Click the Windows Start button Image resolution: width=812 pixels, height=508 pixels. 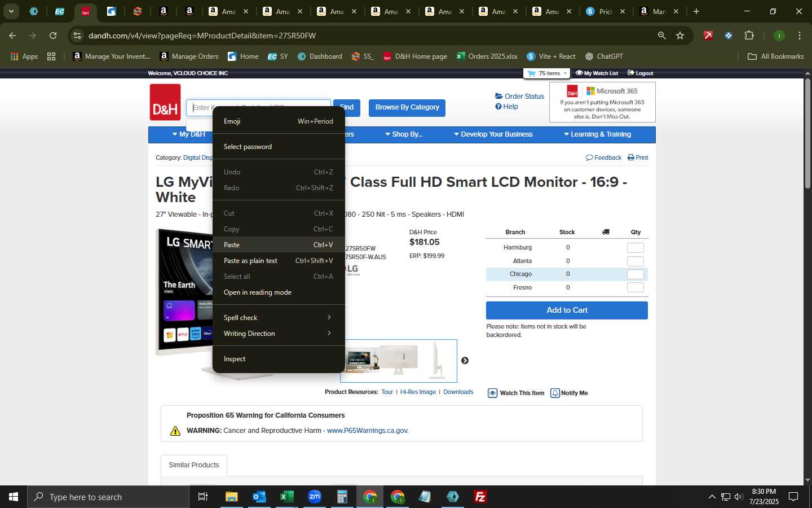pyautogui.click(x=14, y=497)
